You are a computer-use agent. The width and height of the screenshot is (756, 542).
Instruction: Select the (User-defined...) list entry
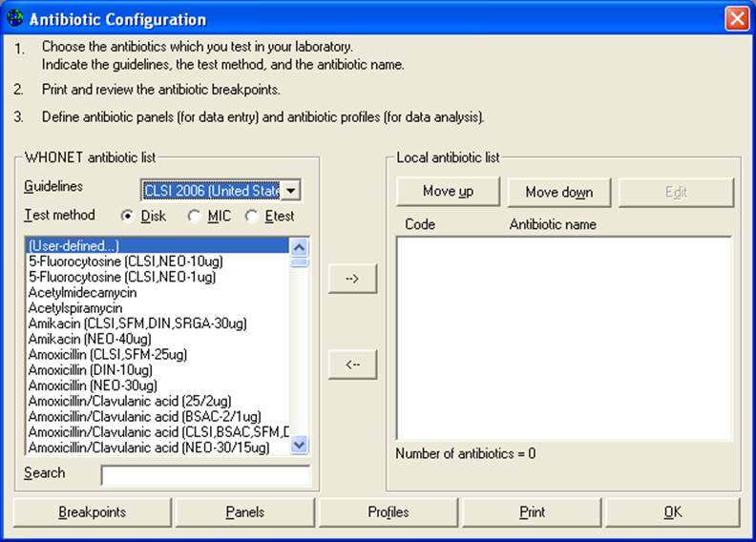157,245
